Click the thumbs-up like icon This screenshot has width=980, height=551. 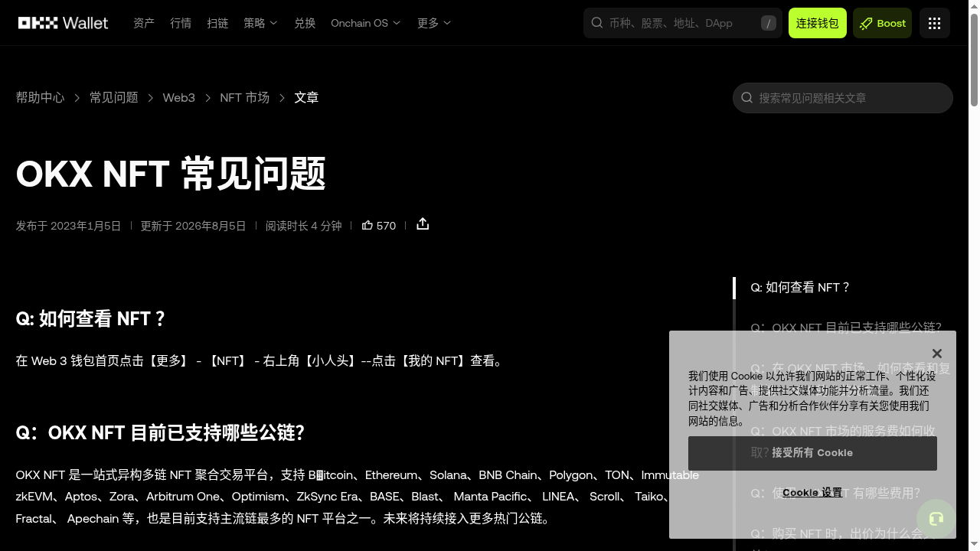pyautogui.click(x=367, y=225)
